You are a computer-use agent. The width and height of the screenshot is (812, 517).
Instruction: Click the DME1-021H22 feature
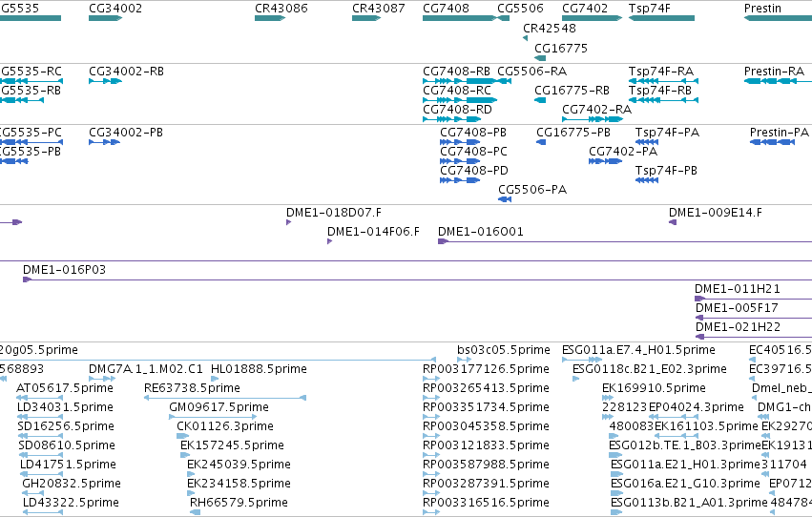pos(738,327)
